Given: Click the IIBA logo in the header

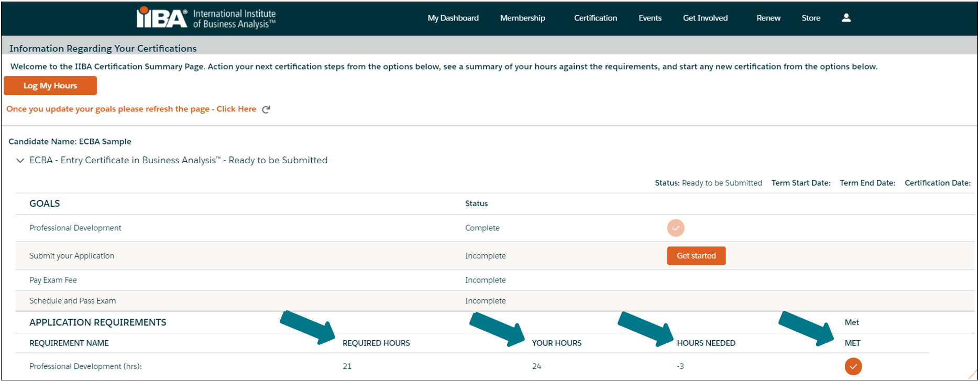Looking at the screenshot, I should [206, 18].
